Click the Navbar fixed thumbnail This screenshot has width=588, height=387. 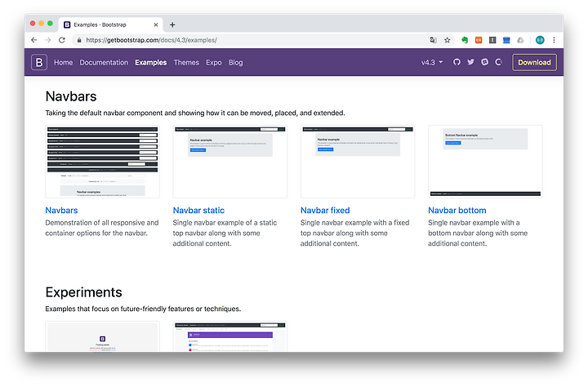click(358, 162)
